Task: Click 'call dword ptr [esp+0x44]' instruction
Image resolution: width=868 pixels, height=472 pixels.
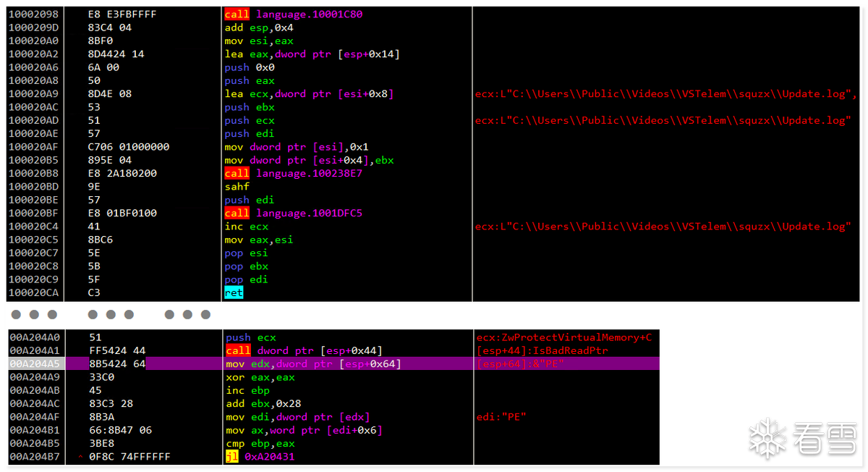Action: coord(304,350)
